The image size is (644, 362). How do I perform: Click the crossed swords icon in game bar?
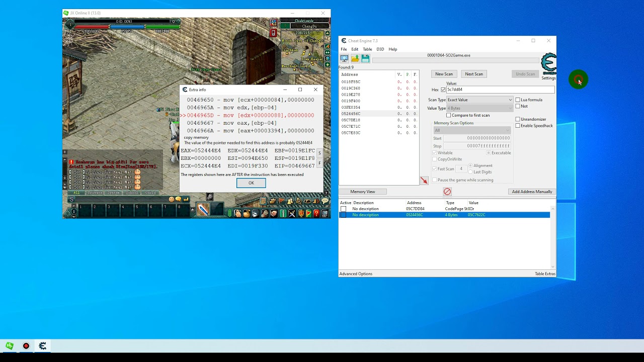pos(292,214)
